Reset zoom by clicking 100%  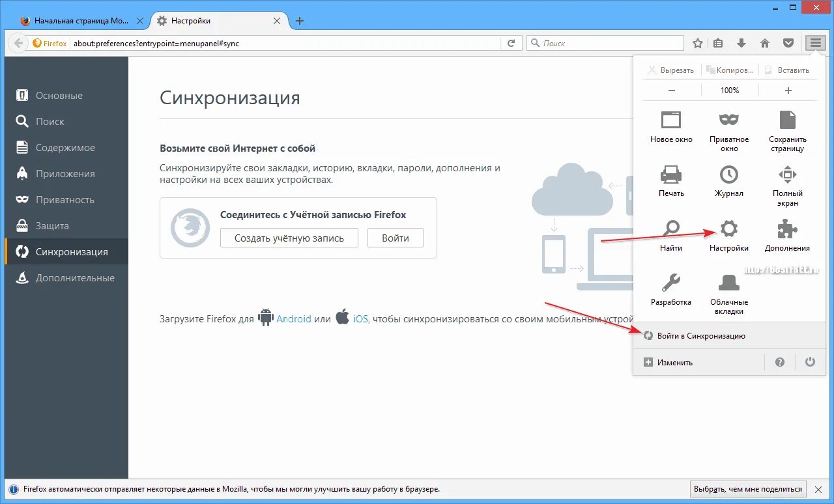pyautogui.click(x=730, y=91)
